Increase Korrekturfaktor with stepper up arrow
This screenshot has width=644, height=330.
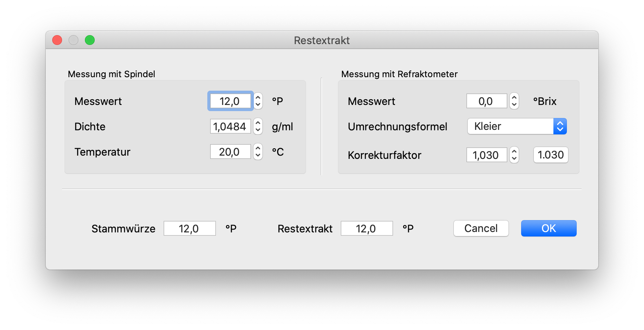point(514,152)
